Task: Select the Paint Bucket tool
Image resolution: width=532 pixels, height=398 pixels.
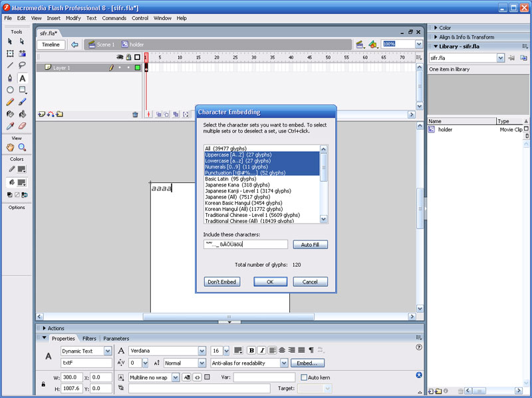Action: [22, 114]
